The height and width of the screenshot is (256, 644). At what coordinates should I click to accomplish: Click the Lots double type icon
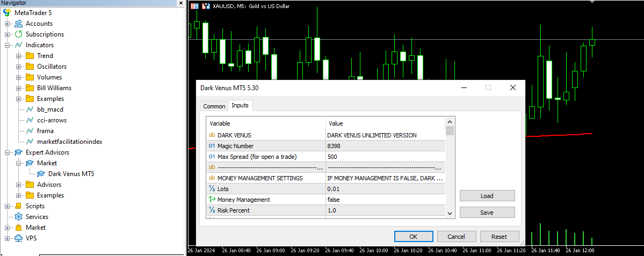coord(212,189)
